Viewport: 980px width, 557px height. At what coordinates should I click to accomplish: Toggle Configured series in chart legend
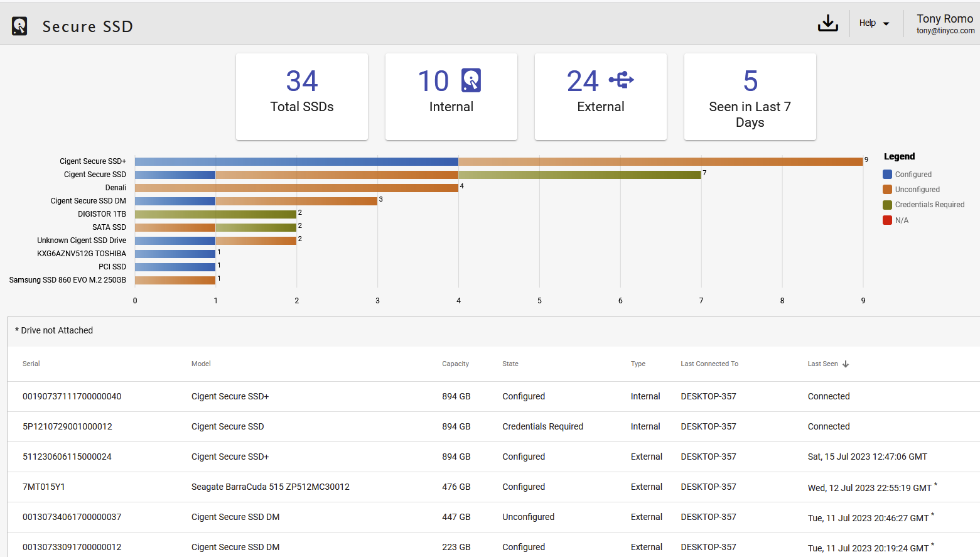(x=913, y=175)
